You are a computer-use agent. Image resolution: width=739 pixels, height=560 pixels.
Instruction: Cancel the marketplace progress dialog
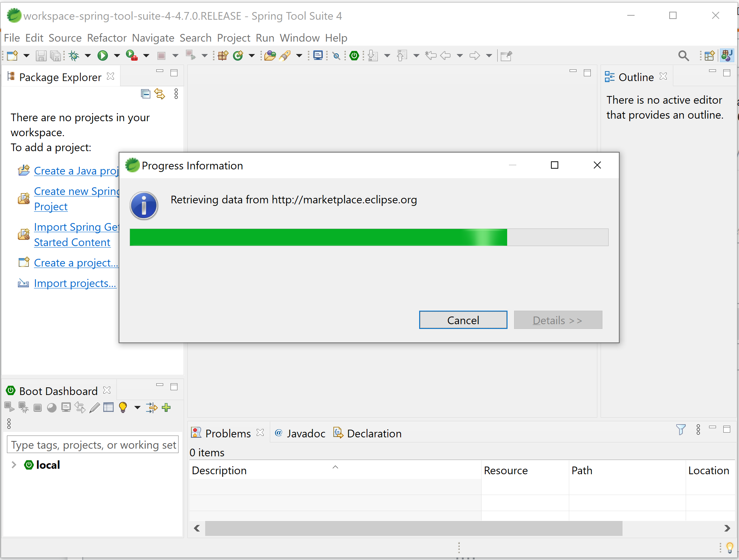463,320
